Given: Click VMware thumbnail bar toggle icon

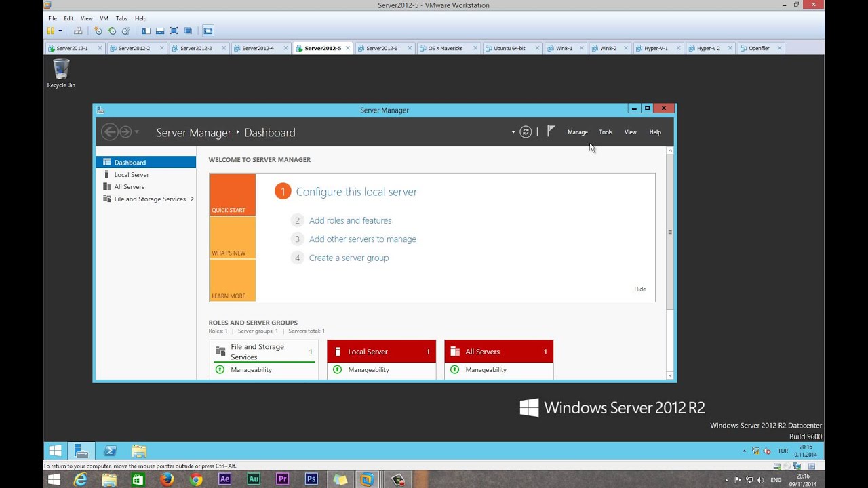Looking at the screenshot, I should click(160, 30).
